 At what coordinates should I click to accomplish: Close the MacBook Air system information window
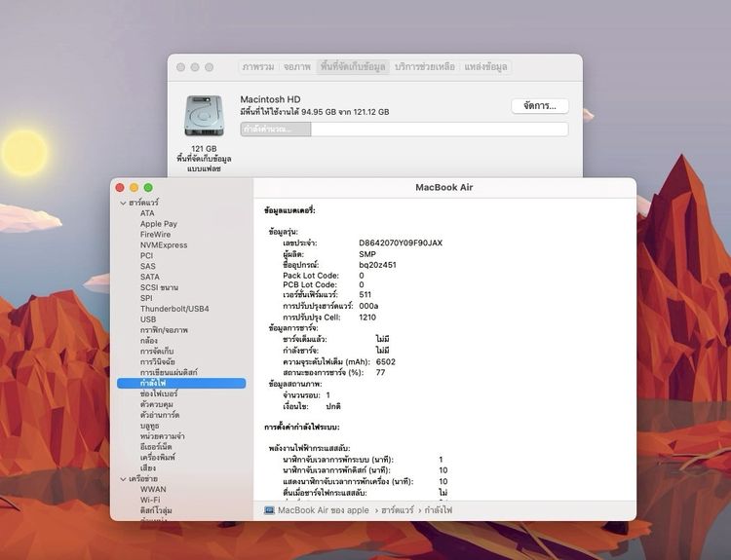120,187
